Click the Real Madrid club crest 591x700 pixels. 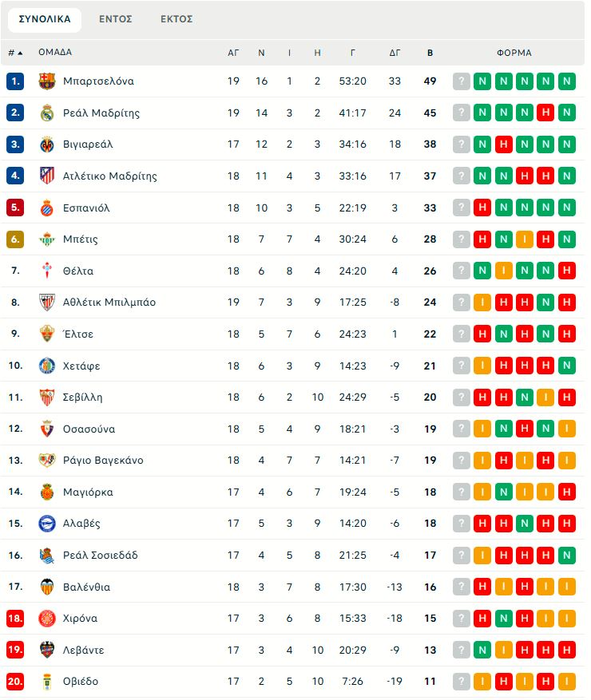click(x=47, y=113)
